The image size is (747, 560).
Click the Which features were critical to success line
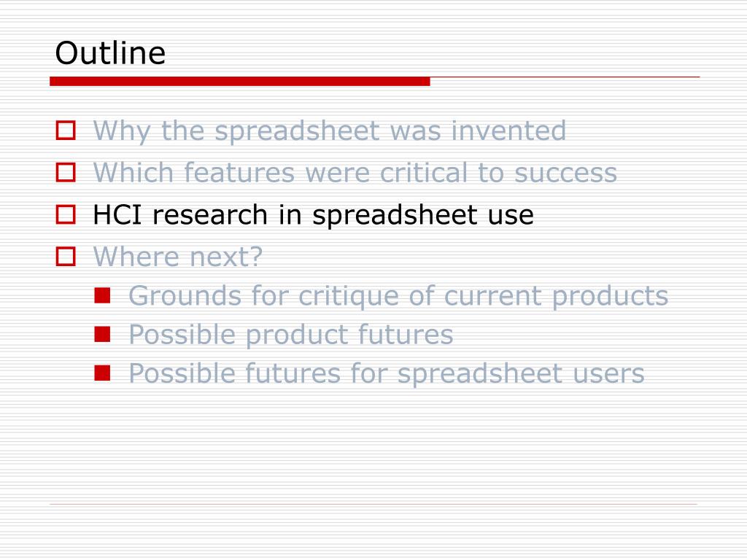(x=355, y=172)
